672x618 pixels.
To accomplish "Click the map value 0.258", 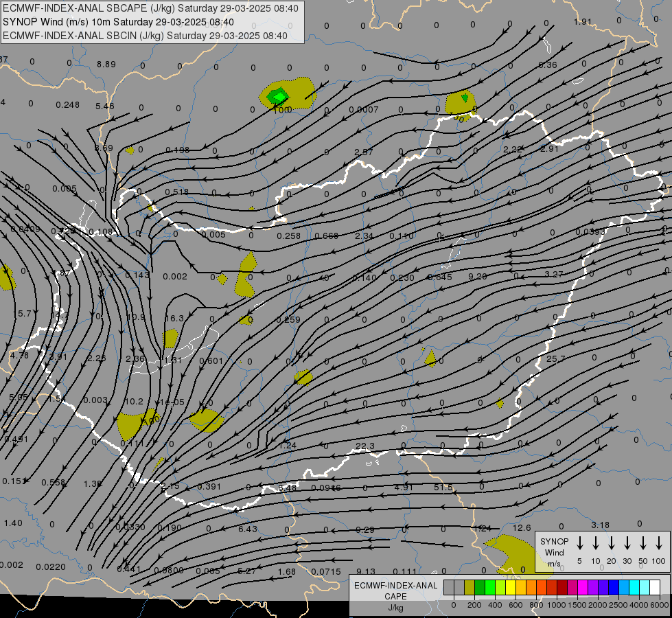I will click(288, 236).
